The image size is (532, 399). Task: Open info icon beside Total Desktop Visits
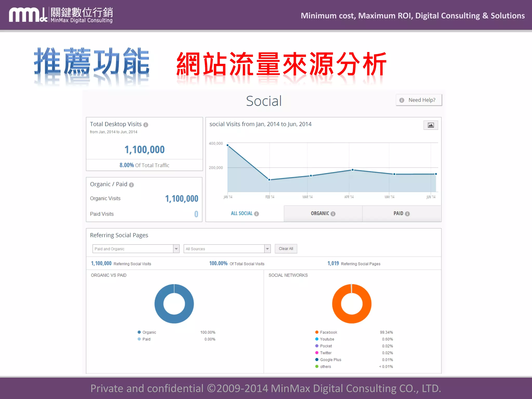(x=146, y=125)
